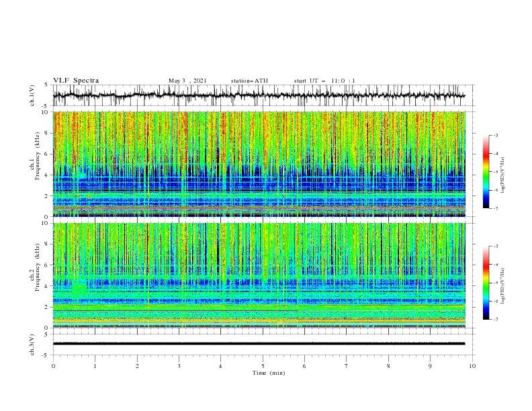Click the lower colorbar beside ch.2 spectrogram
This screenshot has height=411, width=532.
pyautogui.click(x=486, y=283)
